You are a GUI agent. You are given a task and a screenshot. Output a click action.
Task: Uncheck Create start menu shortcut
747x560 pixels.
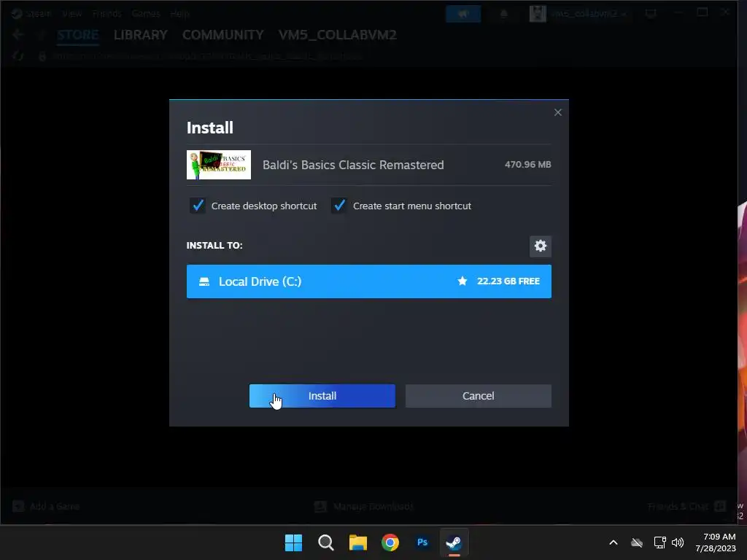[x=339, y=206]
